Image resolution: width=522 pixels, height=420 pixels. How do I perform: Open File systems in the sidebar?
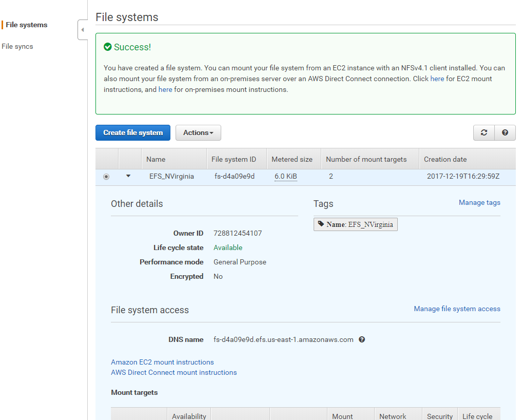pyautogui.click(x=27, y=25)
